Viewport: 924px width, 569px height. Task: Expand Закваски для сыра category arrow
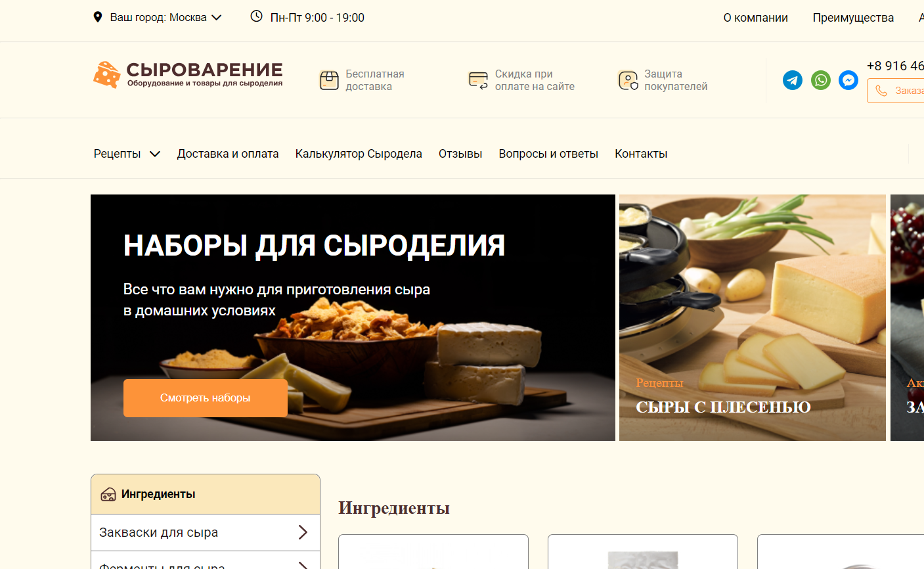[x=303, y=532]
